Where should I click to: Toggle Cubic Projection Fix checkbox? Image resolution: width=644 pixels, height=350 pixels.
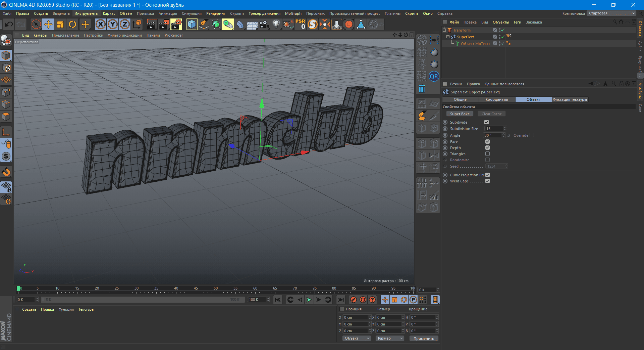(487, 175)
